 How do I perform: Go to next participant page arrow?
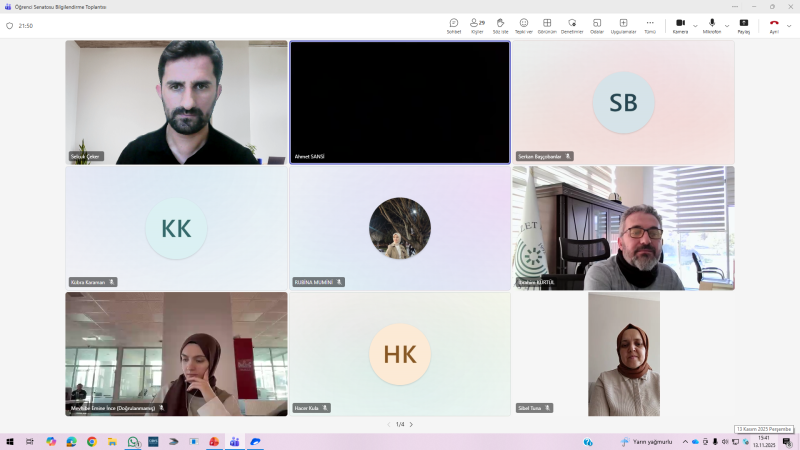[411, 424]
